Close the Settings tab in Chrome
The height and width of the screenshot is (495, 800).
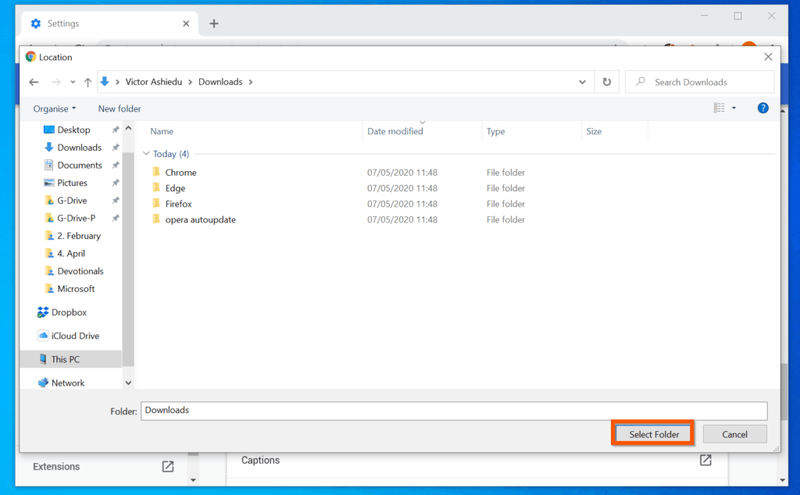[186, 23]
